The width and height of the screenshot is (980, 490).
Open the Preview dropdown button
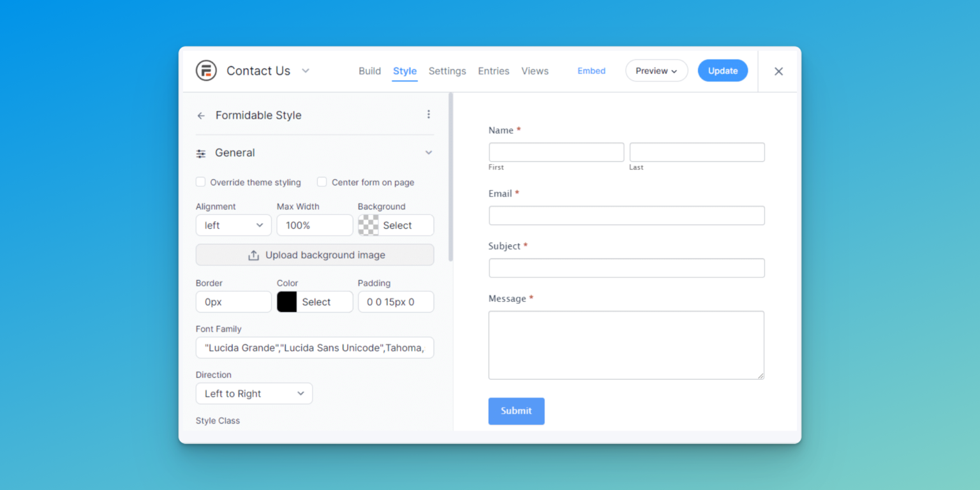click(656, 71)
